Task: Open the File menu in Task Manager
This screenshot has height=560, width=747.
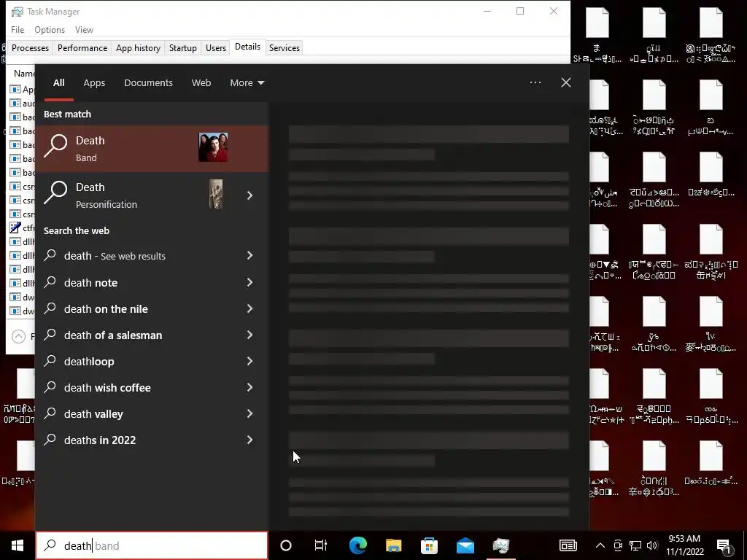Action: (18, 29)
